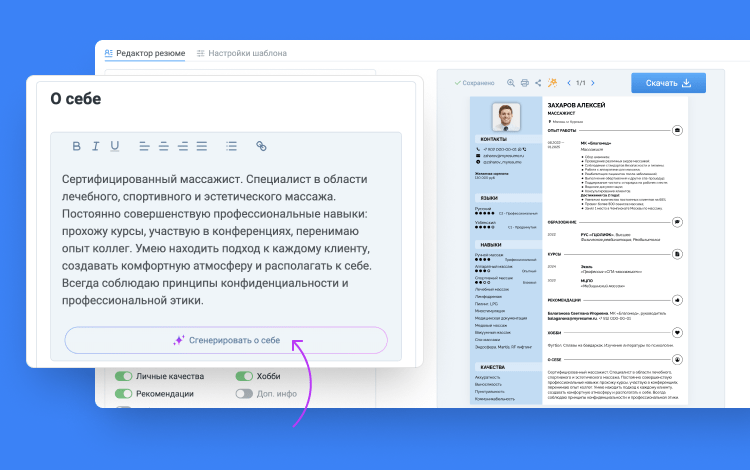Click Сгенерировать о себе button
Screen dimensions: 750x470
coord(226,340)
